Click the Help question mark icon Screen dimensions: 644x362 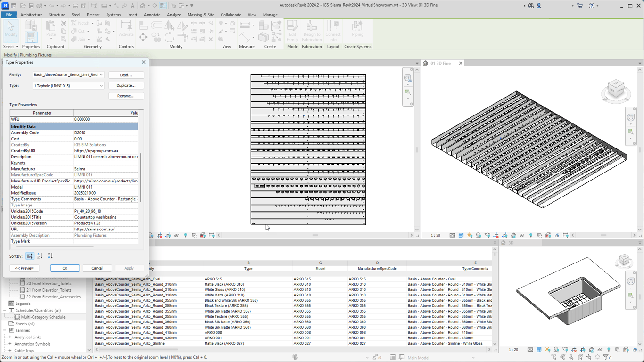(x=592, y=6)
